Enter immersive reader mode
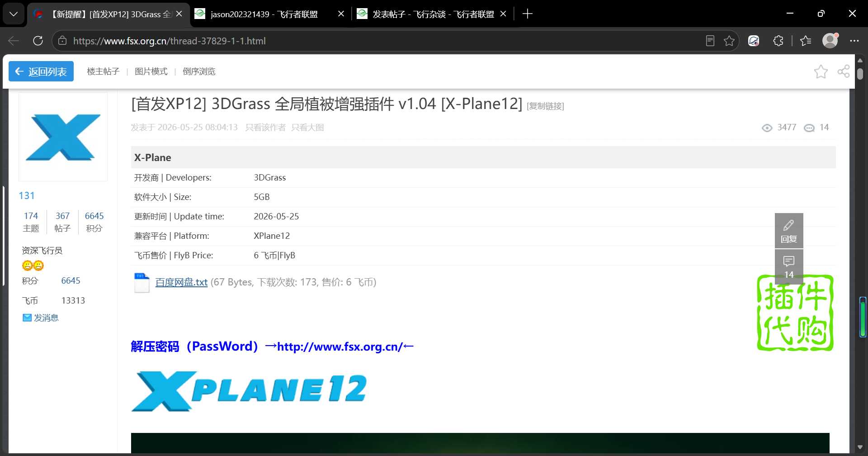The height and width of the screenshot is (456, 868). [710, 41]
